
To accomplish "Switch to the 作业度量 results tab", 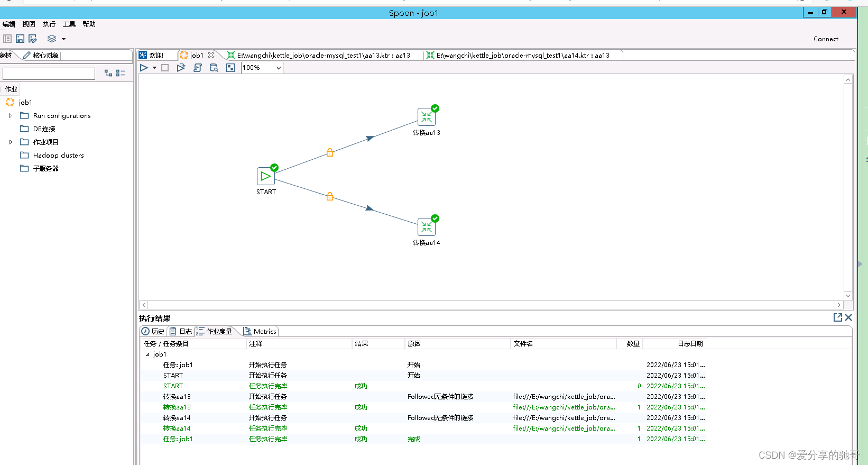I will pyautogui.click(x=214, y=331).
